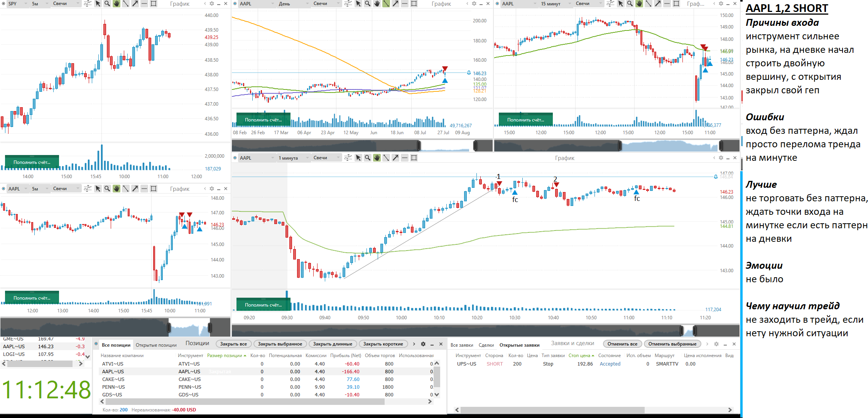Switch to Все позиции tab

click(x=116, y=345)
